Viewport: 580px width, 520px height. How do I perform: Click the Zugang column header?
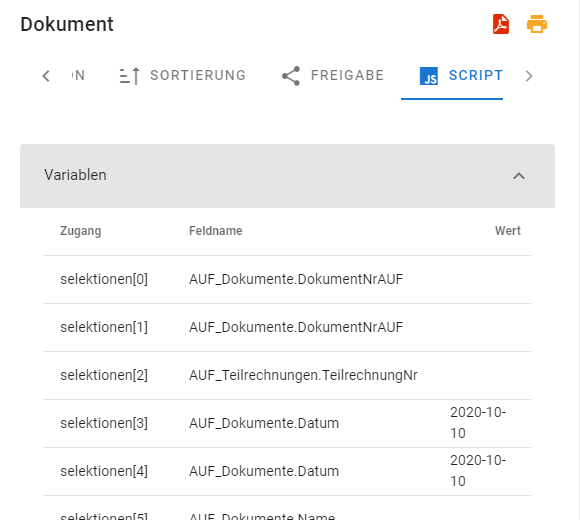point(81,231)
